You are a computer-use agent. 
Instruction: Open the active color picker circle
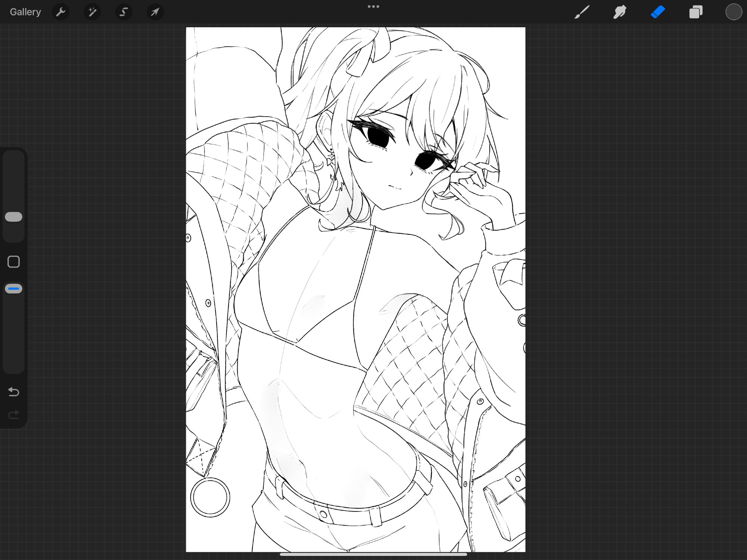click(x=733, y=12)
